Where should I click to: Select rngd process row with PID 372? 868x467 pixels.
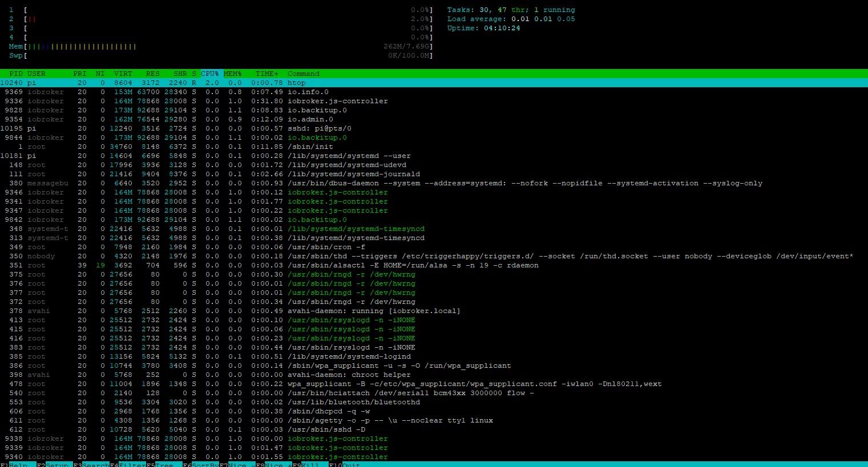(434, 302)
